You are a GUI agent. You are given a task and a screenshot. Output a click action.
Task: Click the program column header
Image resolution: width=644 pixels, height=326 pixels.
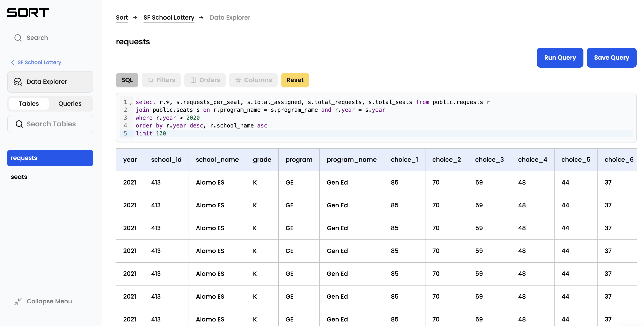pos(299,160)
